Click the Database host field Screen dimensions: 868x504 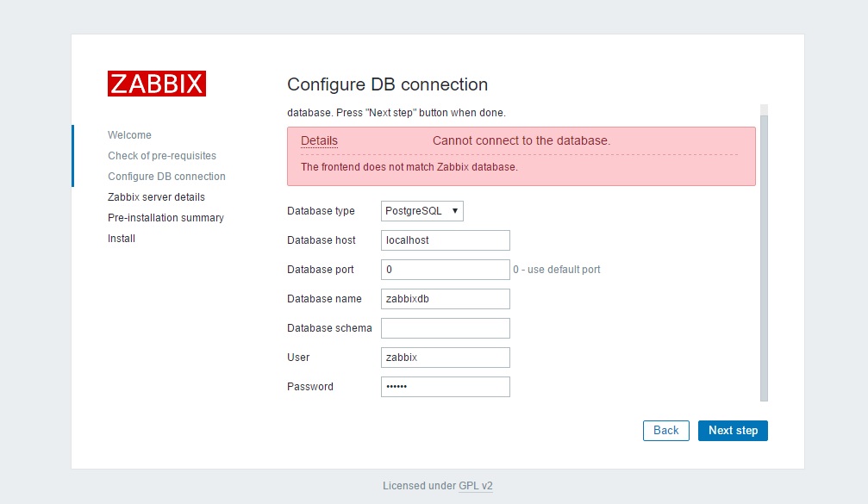(x=445, y=240)
